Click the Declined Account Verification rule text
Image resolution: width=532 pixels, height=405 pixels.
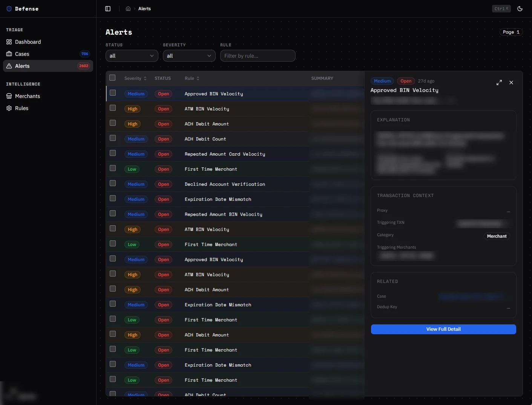tap(225, 184)
